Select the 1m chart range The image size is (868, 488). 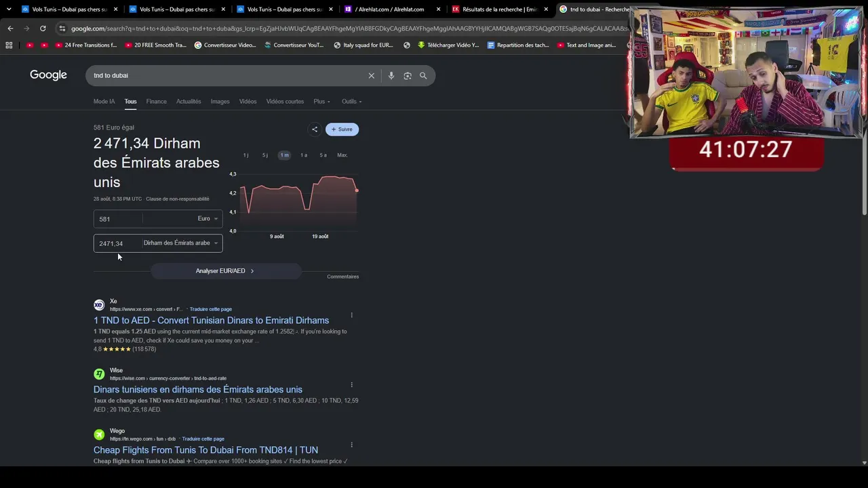284,155
